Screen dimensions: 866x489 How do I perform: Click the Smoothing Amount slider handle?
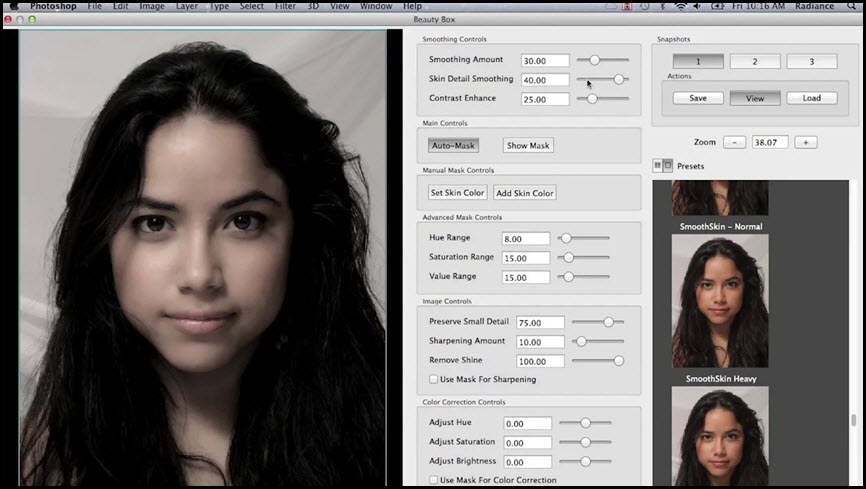tap(594, 60)
